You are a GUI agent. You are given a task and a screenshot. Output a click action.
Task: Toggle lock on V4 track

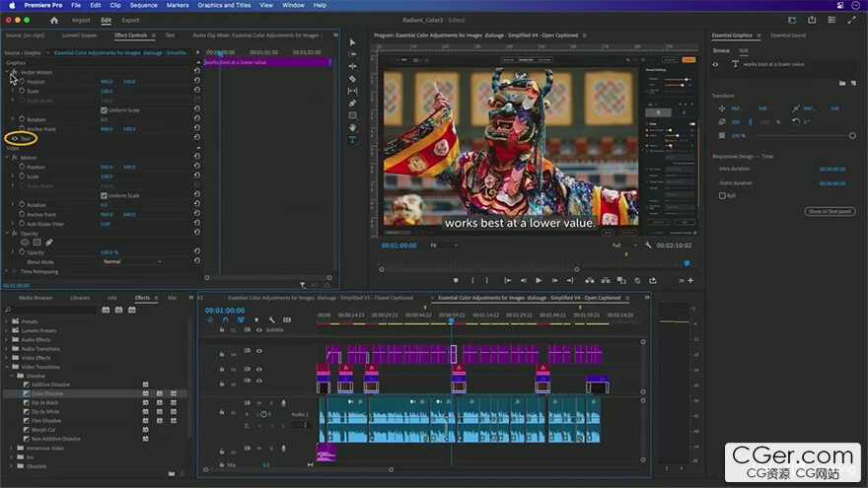[x=222, y=354]
